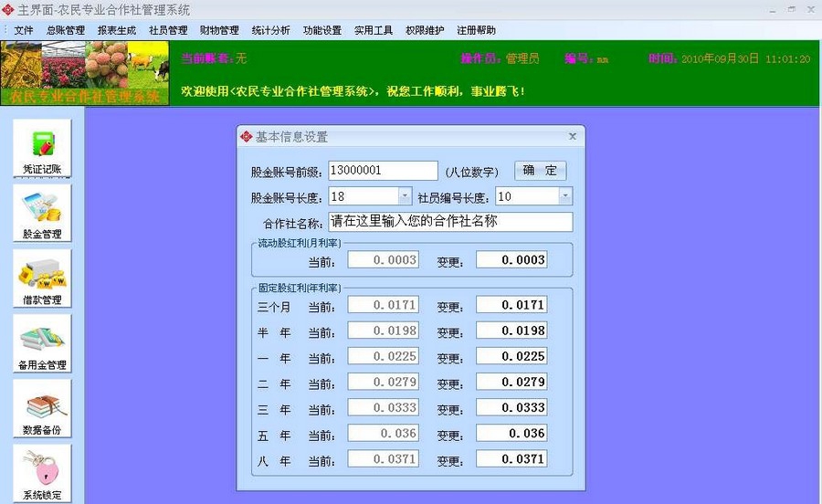Click the 五年 变更 rate field

tap(511, 434)
